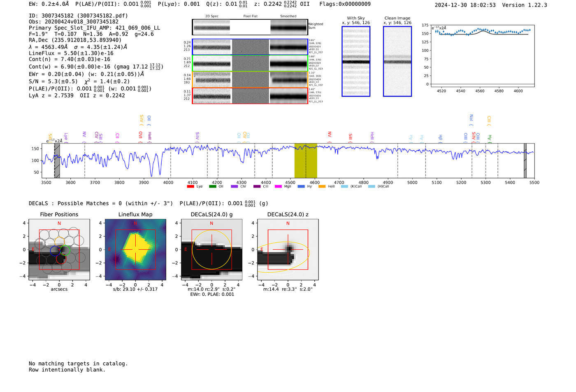Open the Weighted Sum 2D spectrum strip
Screen dimensions: 576x392
coord(250,27)
